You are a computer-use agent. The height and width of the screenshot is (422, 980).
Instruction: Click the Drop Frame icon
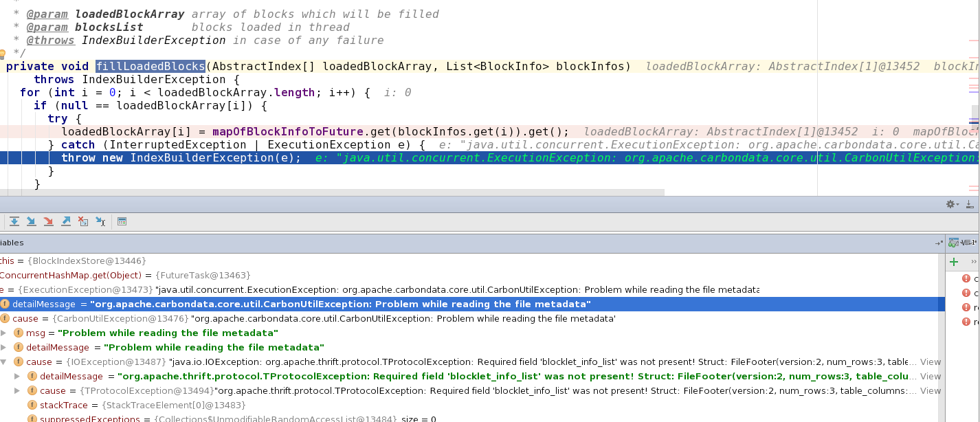(83, 221)
